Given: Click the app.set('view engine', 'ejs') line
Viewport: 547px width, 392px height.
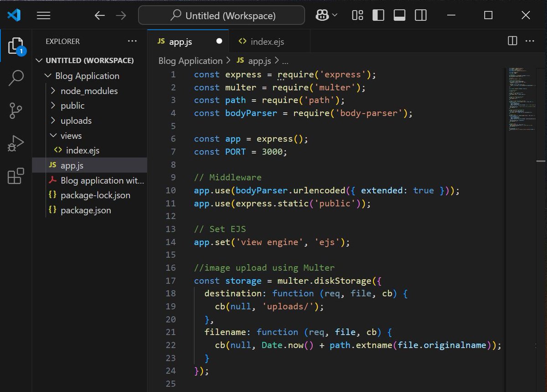Looking at the screenshot, I should (x=272, y=242).
